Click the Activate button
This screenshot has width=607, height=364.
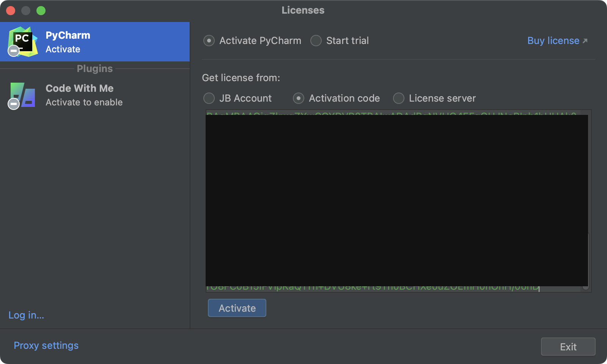click(237, 308)
